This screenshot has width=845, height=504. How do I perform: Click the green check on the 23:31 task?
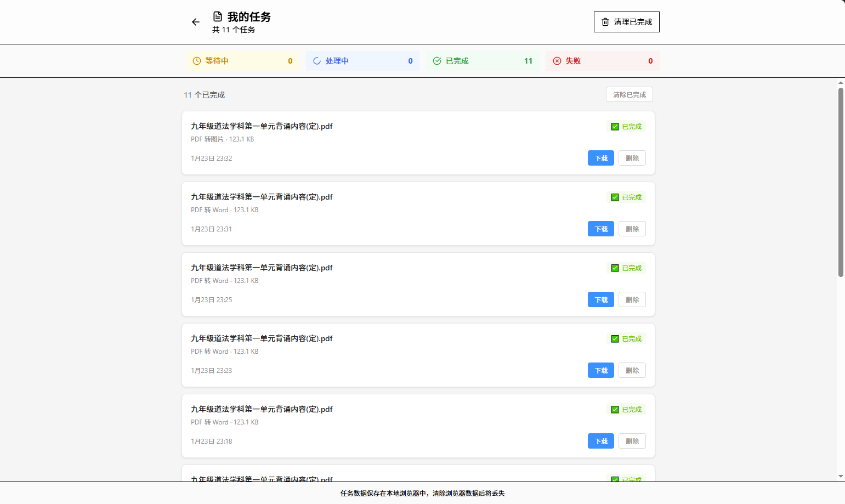(x=615, y=197)
